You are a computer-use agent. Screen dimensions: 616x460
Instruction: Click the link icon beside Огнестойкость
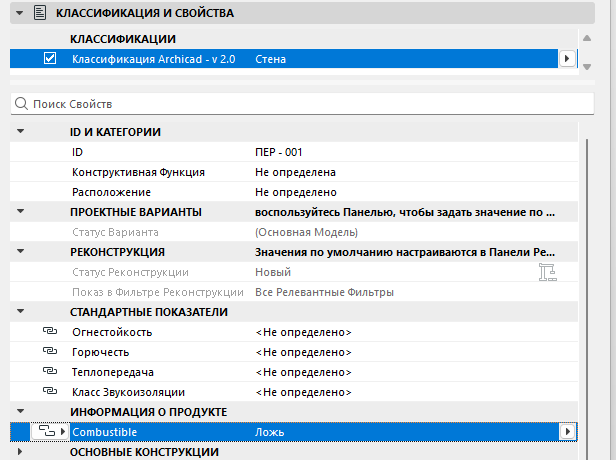point(50,331)
